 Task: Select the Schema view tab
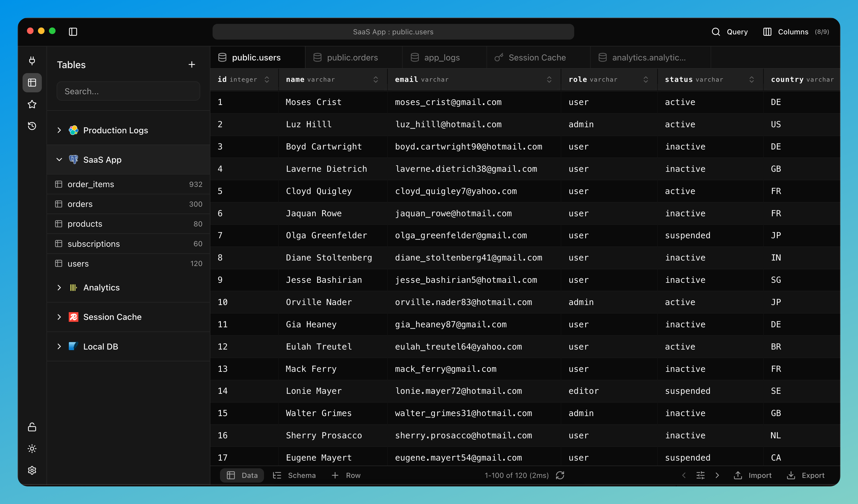[x=295, y=475]
